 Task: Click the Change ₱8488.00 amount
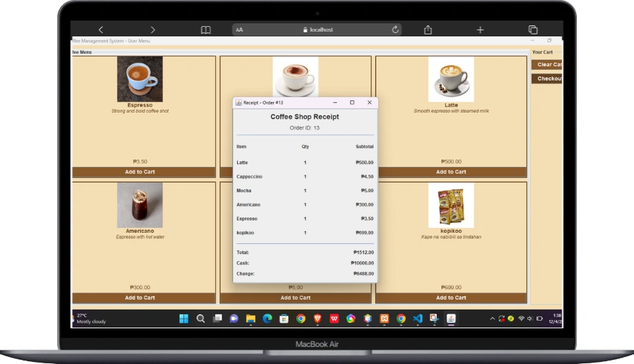(364, 273)
